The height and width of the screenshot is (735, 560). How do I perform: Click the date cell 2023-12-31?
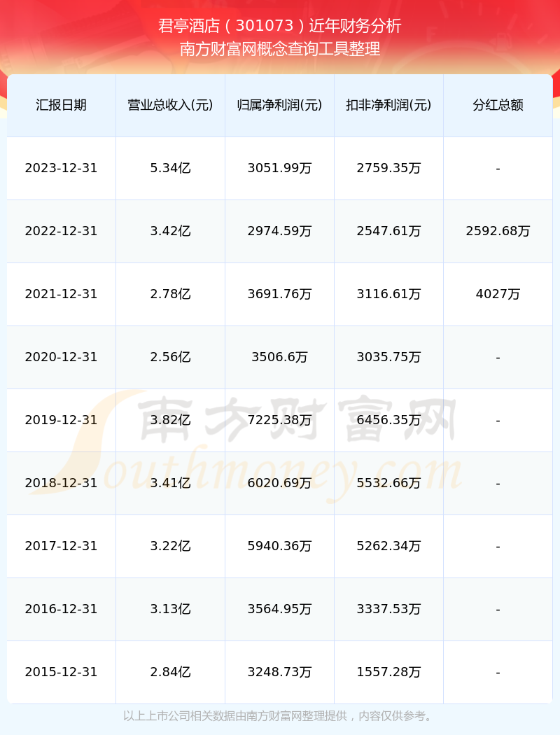click(x=62, y=168)
